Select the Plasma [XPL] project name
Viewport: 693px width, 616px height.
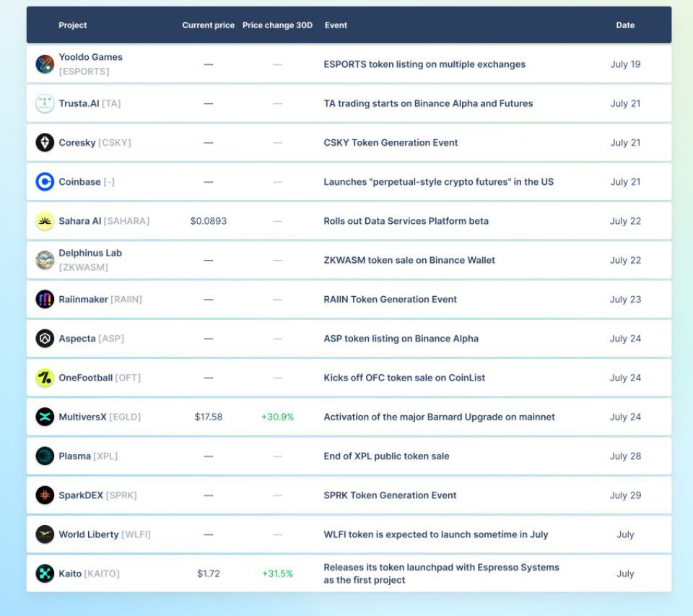coord(88,456)
